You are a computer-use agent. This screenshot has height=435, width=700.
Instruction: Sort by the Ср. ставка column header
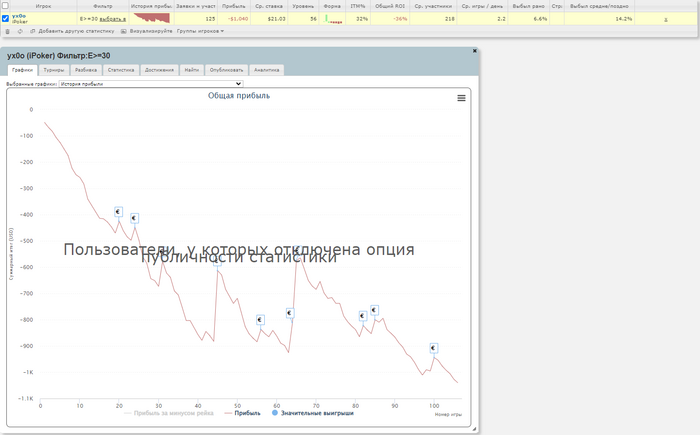pyautogui.click(x=269, y=6)
